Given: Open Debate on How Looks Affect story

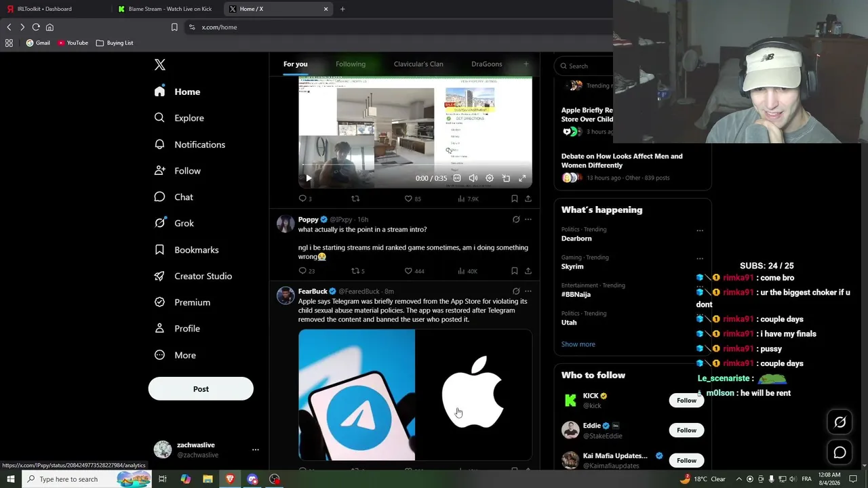Looking at the screenshot, I should coord(622,161).
